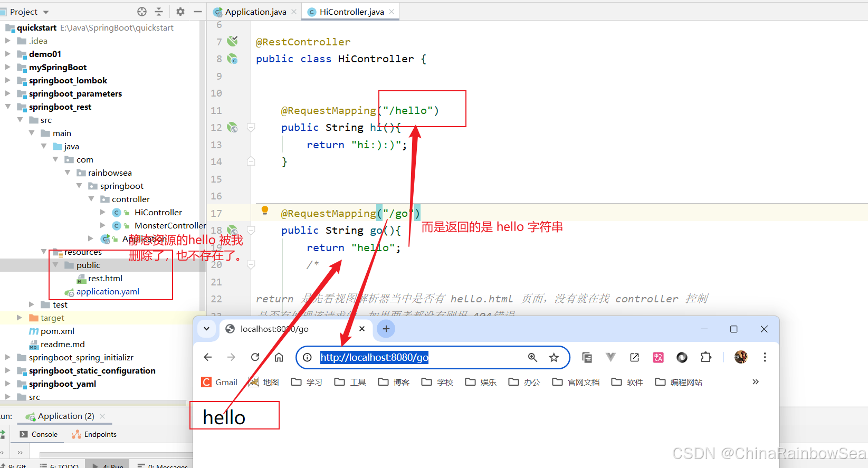
Task: Collapse the springboot_rest module
Action: click(x=7, y=107)
